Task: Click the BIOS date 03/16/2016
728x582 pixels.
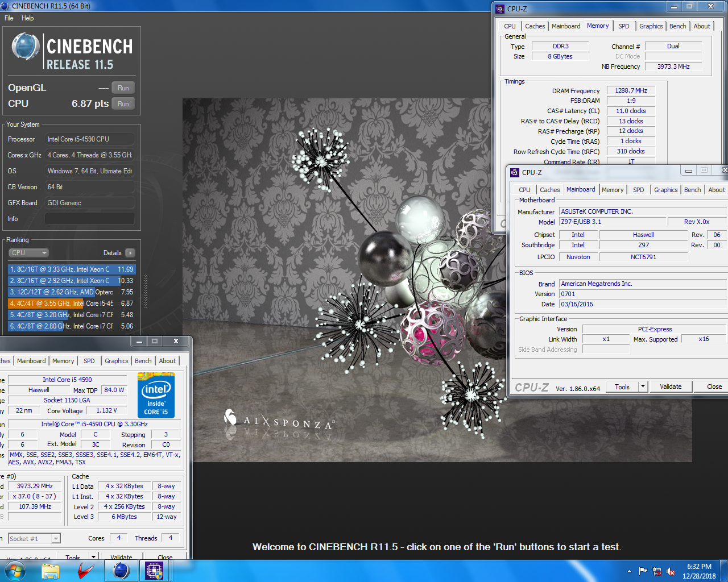Action: pos(643,304)
